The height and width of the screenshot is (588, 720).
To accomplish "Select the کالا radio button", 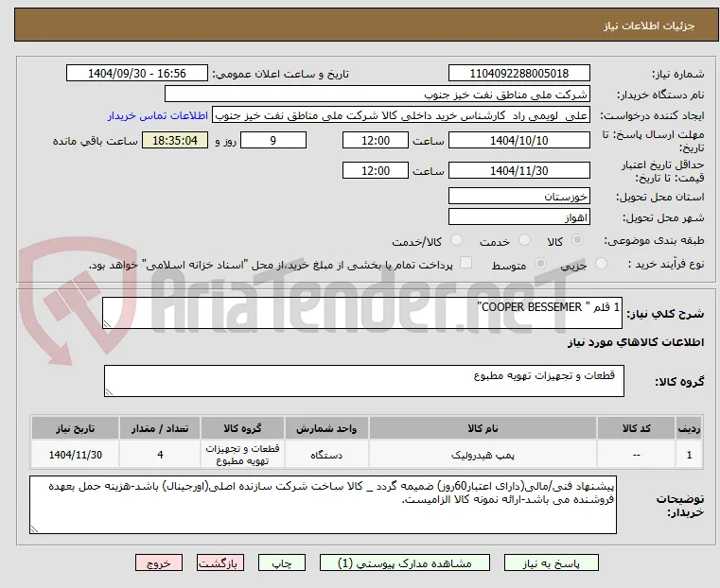I will pos(578,240).
